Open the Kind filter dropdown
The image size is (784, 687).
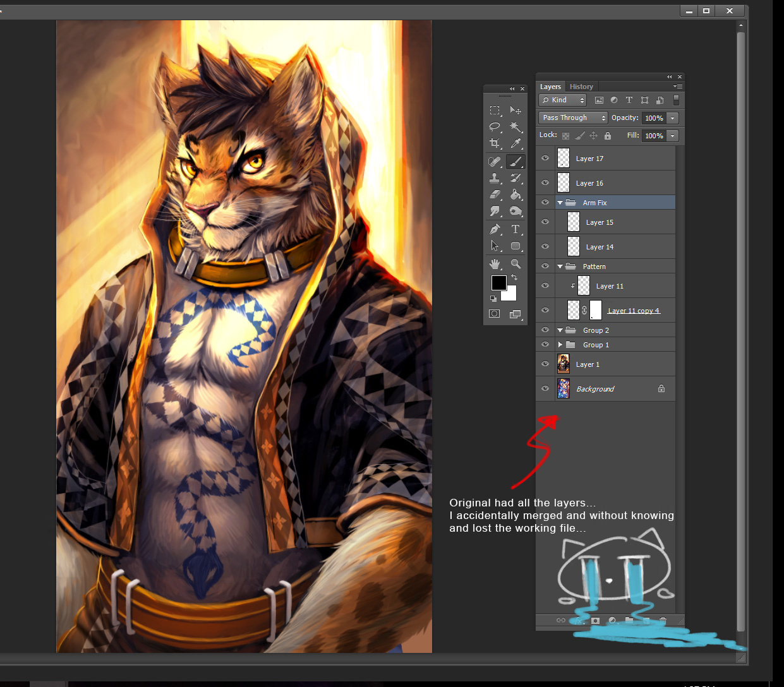point(562,100)
